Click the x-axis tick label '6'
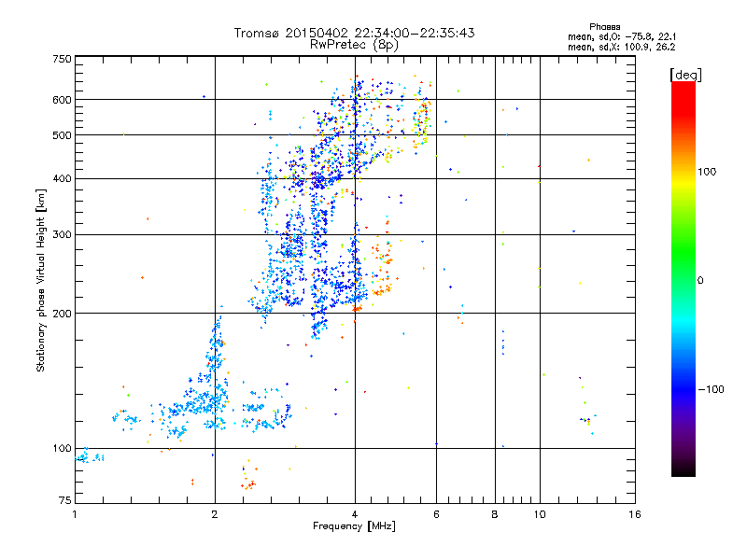The width and height of the screenshot is (747, 560). [x=436, y=514]
